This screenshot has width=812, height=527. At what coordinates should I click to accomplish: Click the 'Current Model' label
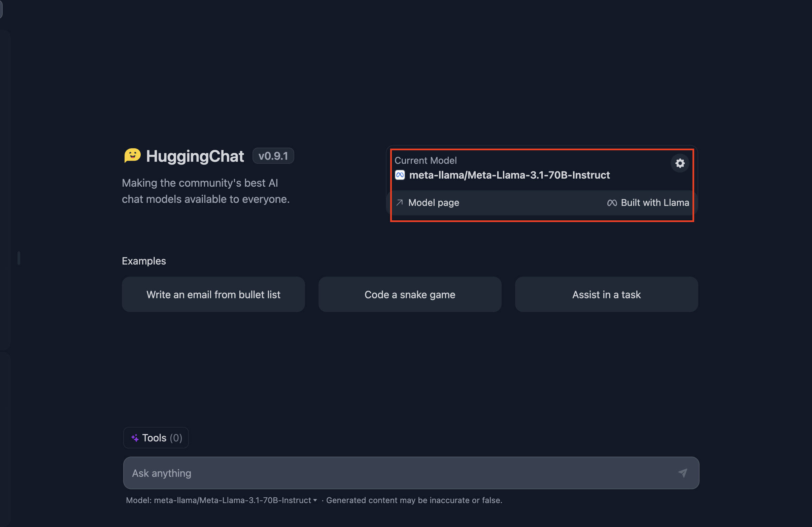point(426,160)
